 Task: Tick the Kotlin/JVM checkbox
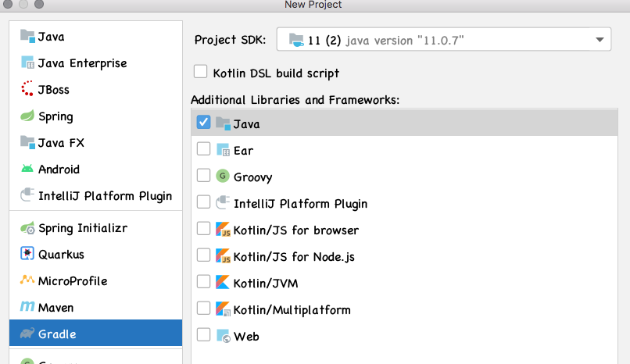(x=203, y=282)
